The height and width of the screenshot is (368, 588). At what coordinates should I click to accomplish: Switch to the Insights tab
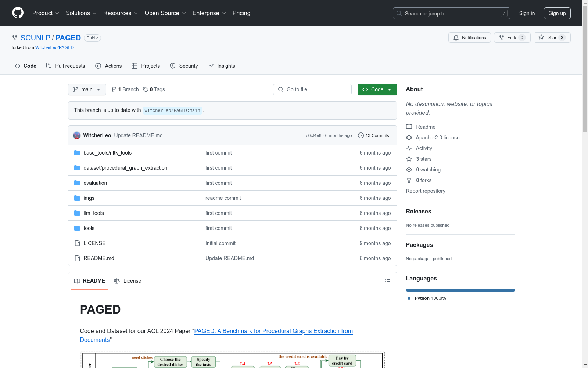click(221, 66)
